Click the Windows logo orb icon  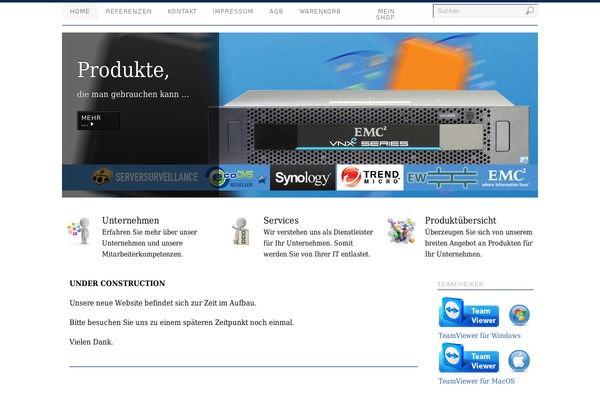coord(519,315)
